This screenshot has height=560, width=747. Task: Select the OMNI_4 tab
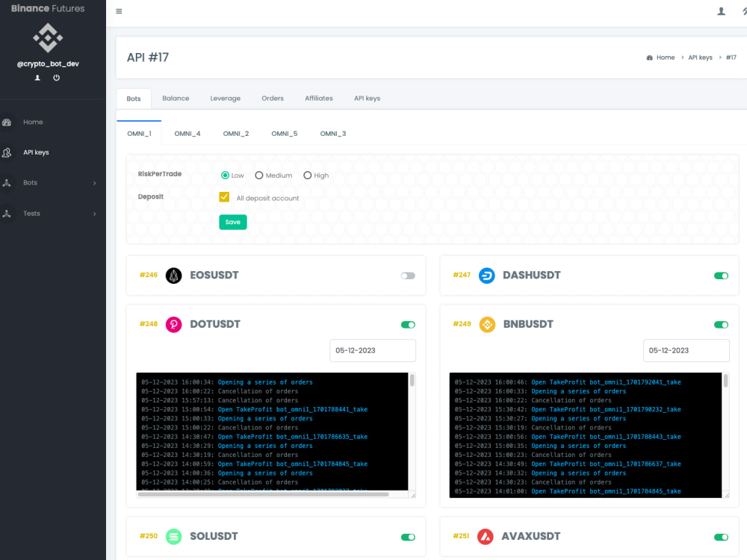click(187, 134)
